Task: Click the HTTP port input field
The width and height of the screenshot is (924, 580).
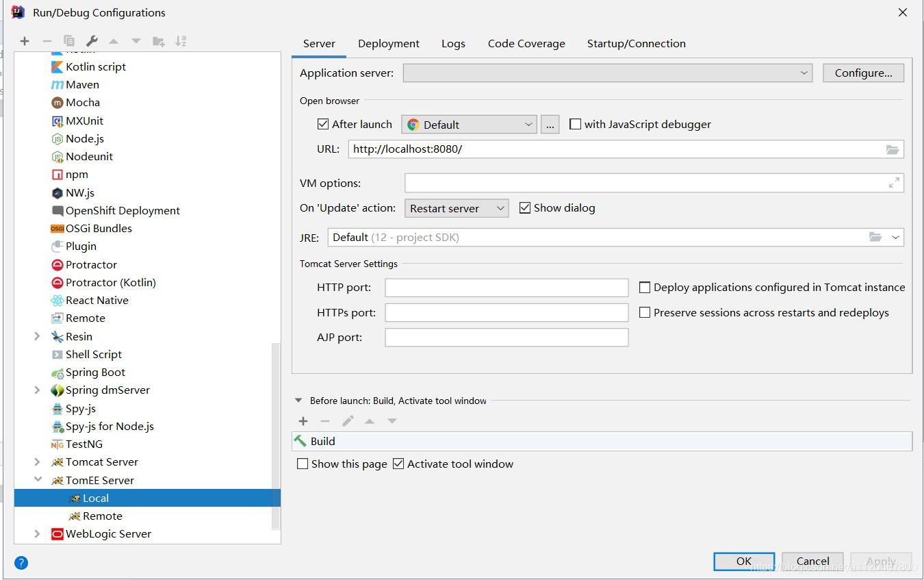Action: (506, 288)
